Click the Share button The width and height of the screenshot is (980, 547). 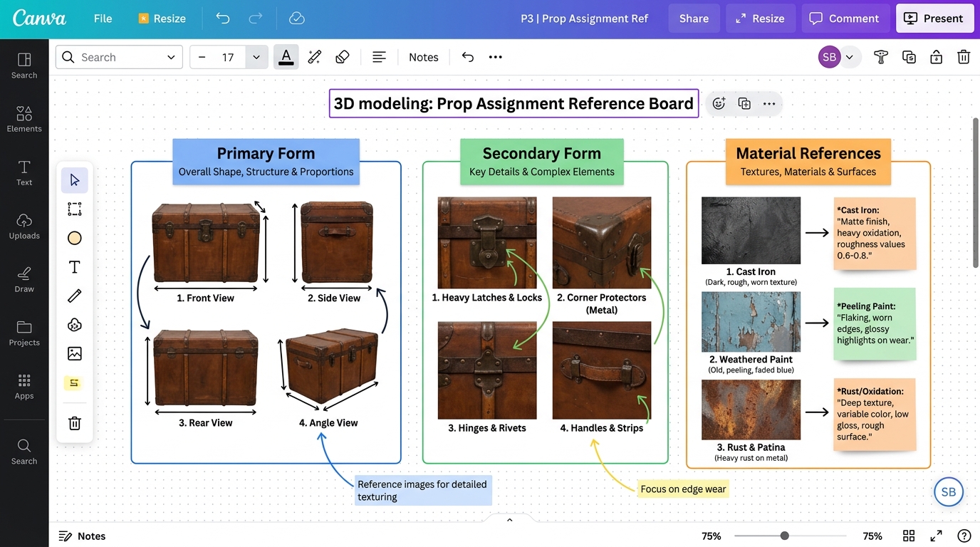pos(694,19)
